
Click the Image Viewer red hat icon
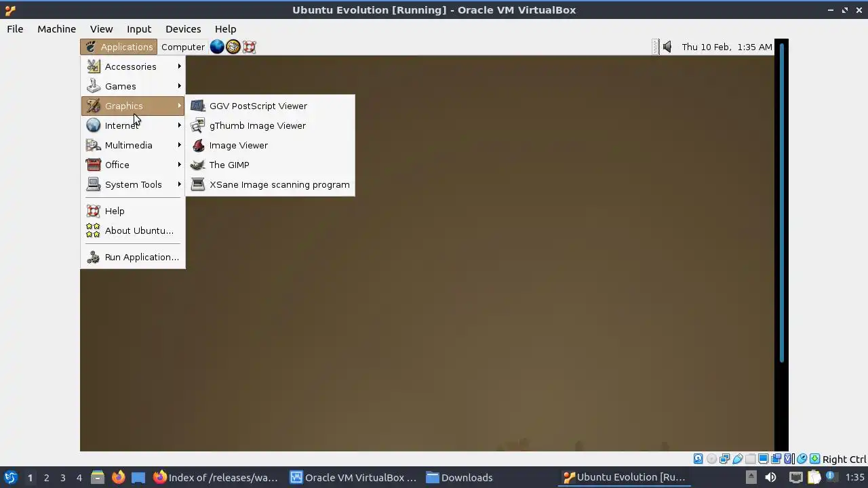point(197,145)
